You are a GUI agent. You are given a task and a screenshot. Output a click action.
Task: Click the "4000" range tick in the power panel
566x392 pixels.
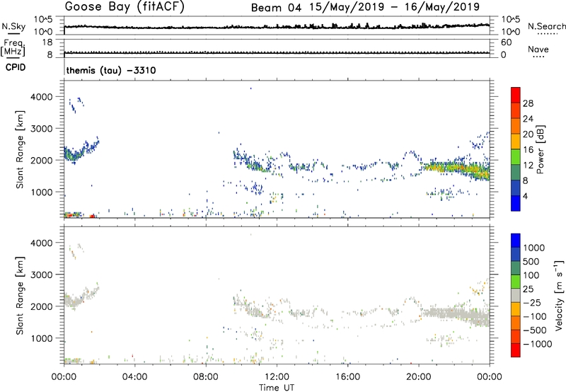(x=41, y=97)
